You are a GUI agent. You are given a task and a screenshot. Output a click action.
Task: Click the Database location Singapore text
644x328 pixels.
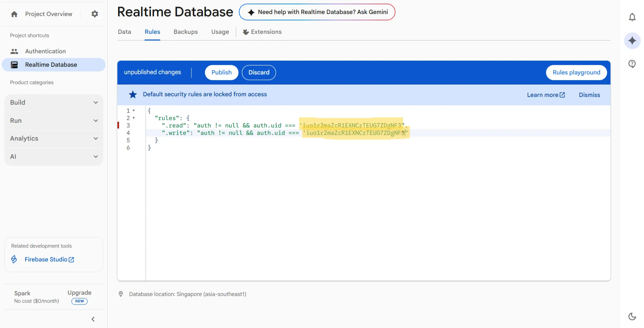[x=187, y=294]
